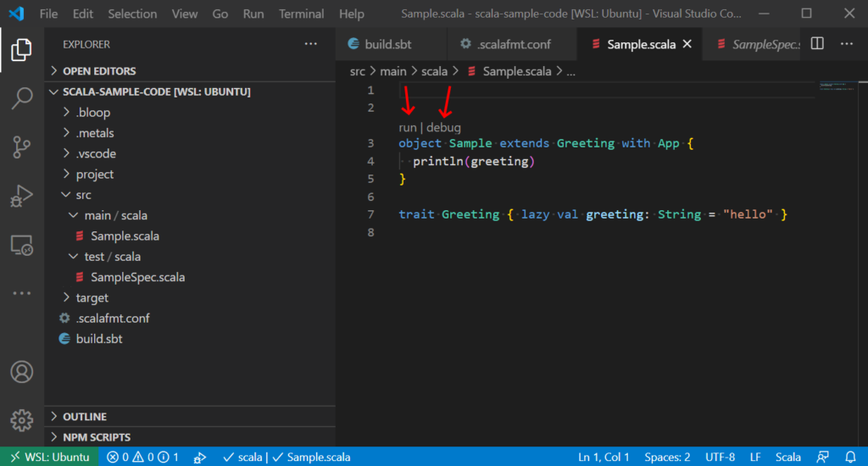Expand the .bloop folder
This screenshot has height=466, width=868.
point(93,113)
